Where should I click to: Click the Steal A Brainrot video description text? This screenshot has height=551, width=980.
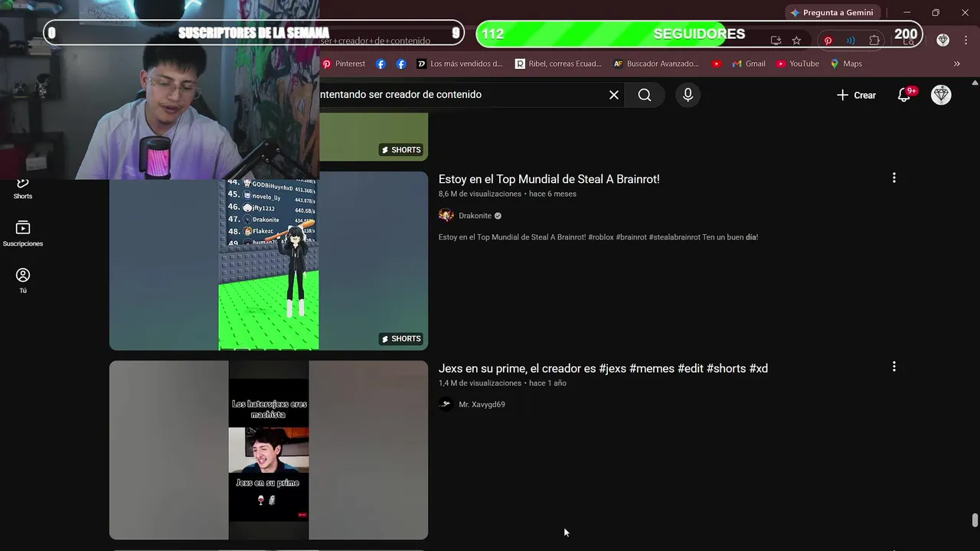click(x=598, y=237)
